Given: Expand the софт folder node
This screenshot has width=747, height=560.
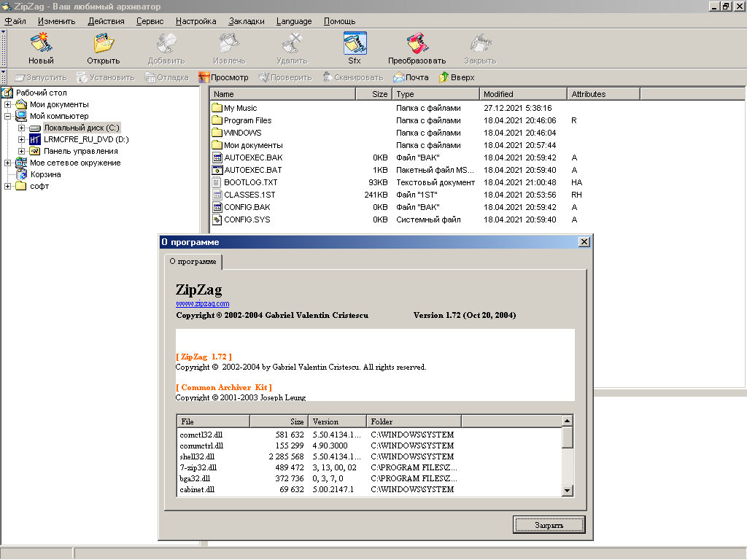Looking at the screenshot, I should coord(8,186).
